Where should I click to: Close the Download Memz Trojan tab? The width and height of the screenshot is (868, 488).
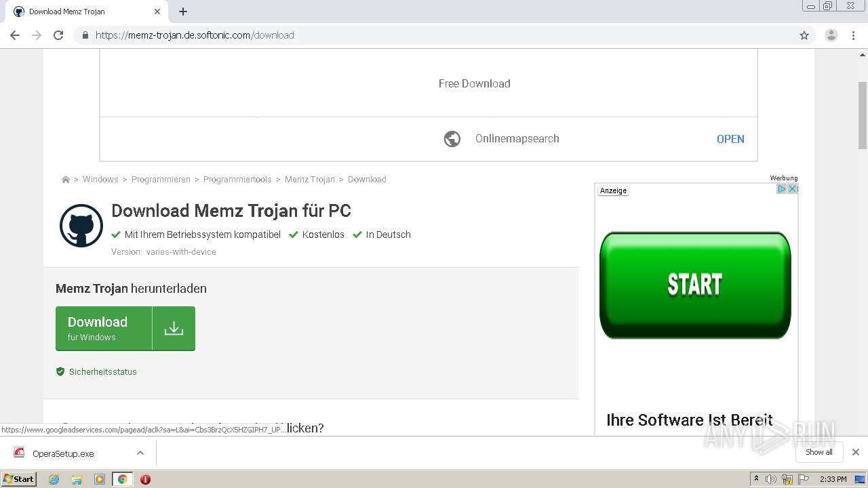click(157, 12)
